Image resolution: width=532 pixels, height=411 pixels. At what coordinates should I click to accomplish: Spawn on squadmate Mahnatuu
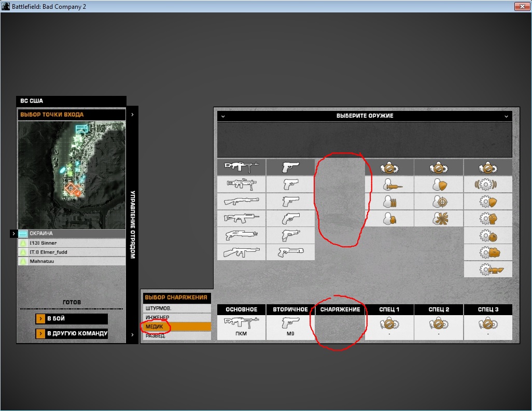(72, 261)
